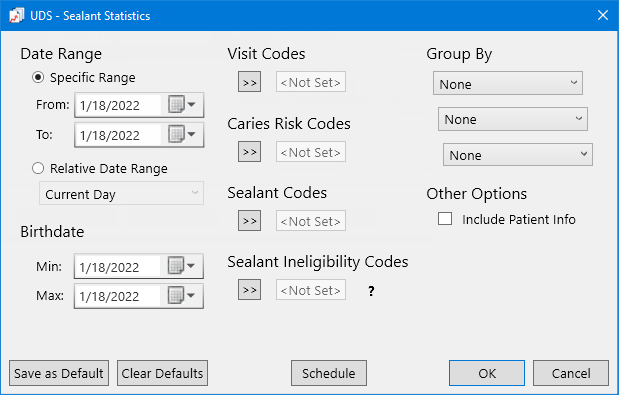Enable the Include Patient Info checkbox
Screen dimensions: 619x395
point(445,219)
